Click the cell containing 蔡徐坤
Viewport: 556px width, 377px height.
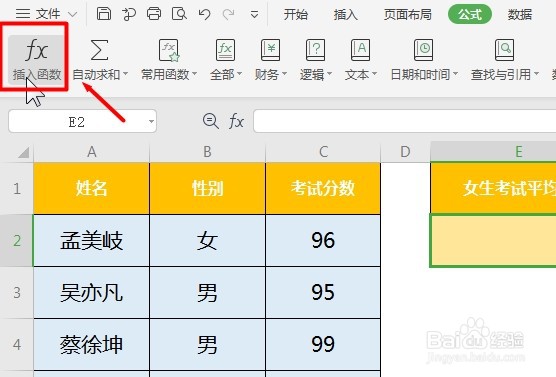(x=92, y=344)
